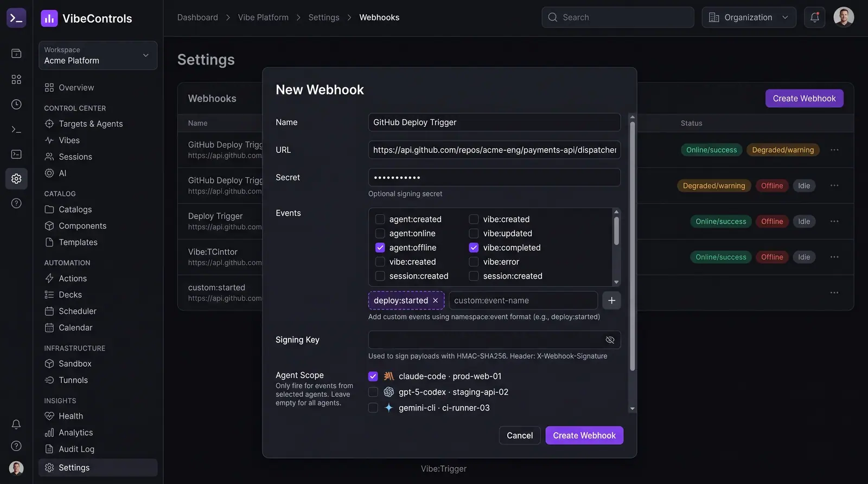Viewport: 868px width, 484px height.
Task: Click the Organization building icon
Action: tap(714, 17)
